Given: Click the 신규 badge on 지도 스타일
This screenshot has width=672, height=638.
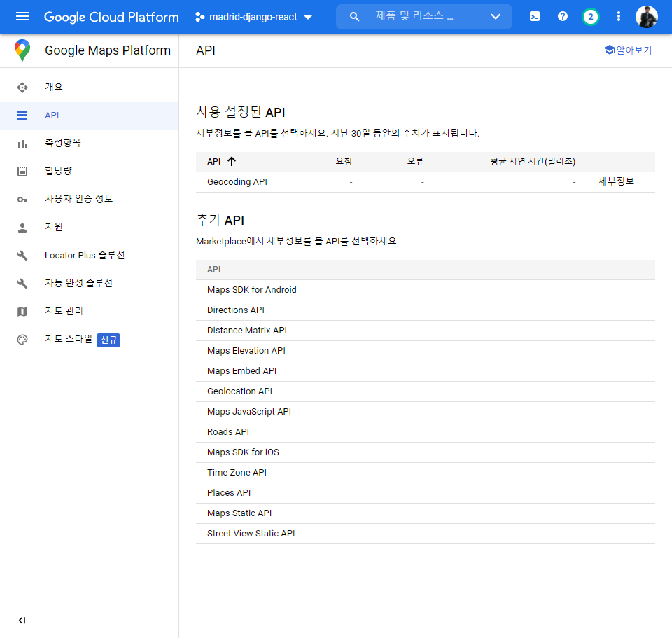Looking at the screenshot, I should [x=108, y=340].
